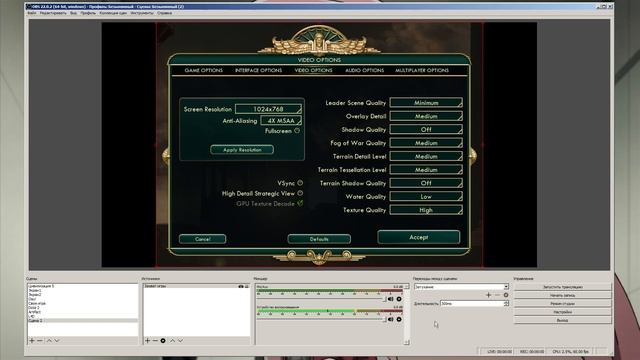Toggle lock icon of the game capture source
The image size is (640, 360).
point(247,286)
